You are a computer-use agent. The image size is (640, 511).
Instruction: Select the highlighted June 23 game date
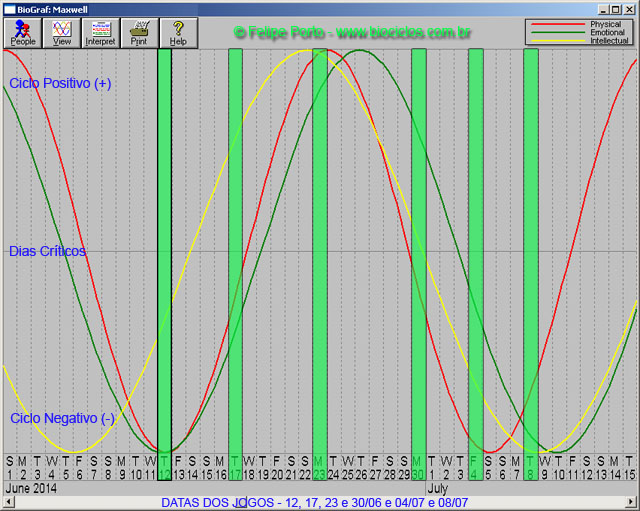320,264
